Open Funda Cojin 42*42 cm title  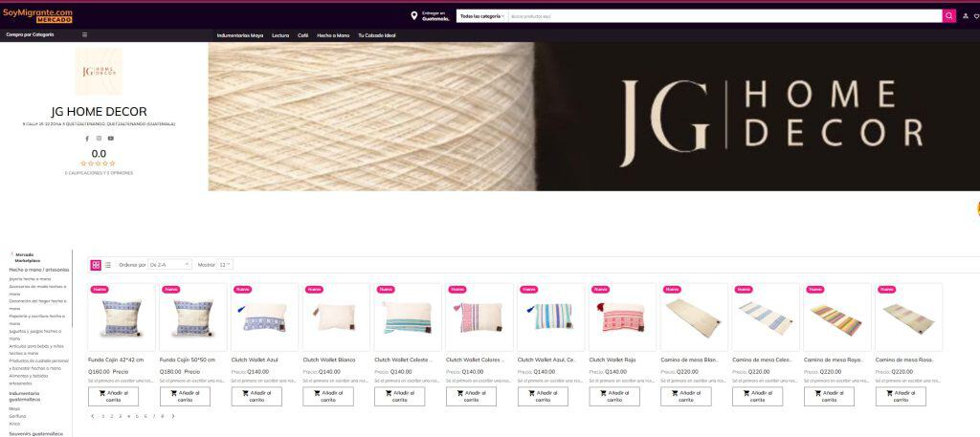point(116,360)
